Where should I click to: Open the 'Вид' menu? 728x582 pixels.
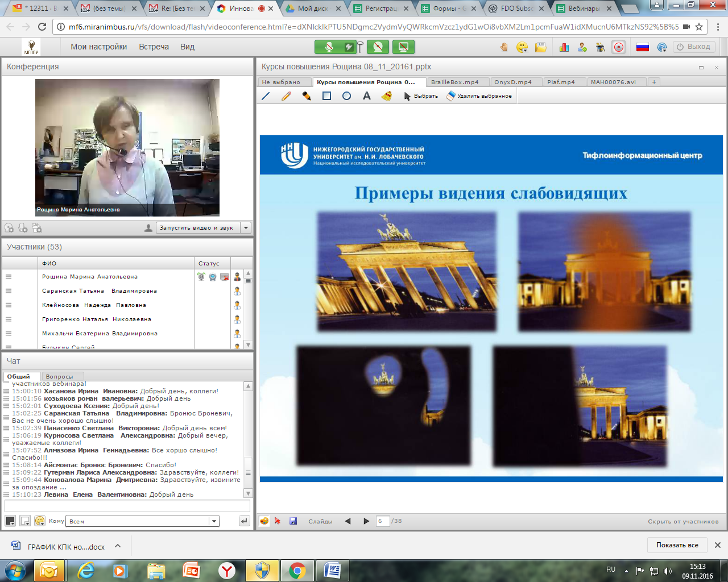[x=187, y=47]
